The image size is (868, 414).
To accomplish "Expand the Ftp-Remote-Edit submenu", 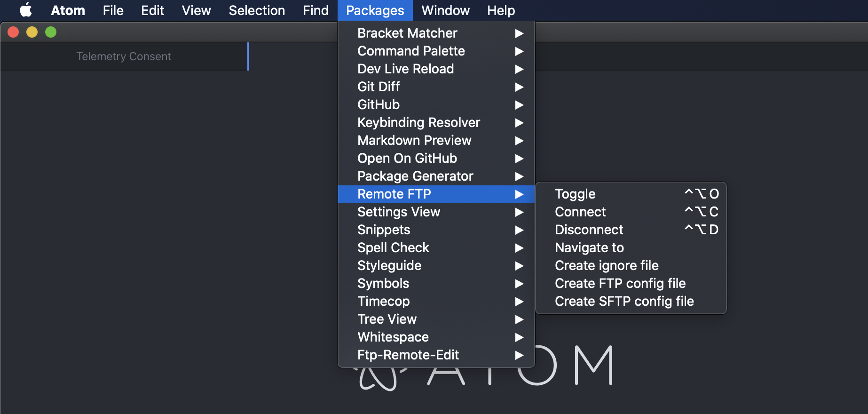I will click(436, 355).
